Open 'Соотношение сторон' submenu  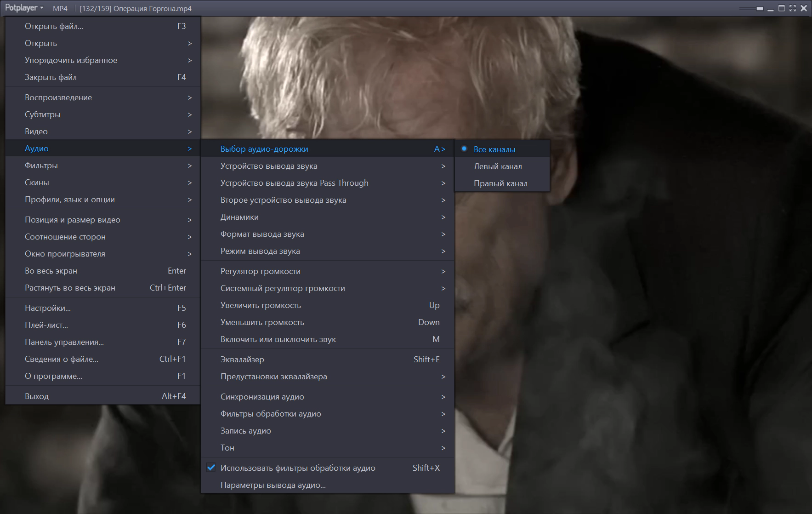pyautogui.click(x=103, y=237)
